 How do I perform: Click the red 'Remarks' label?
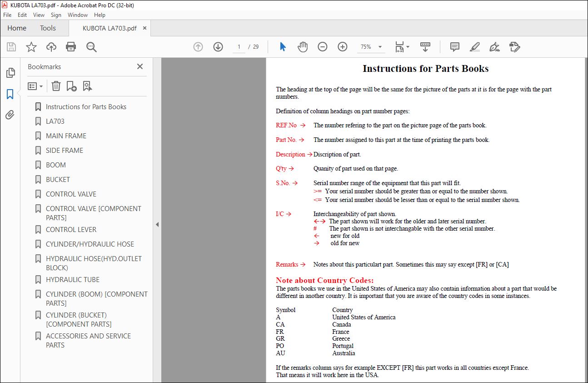(x=287, y=265)
